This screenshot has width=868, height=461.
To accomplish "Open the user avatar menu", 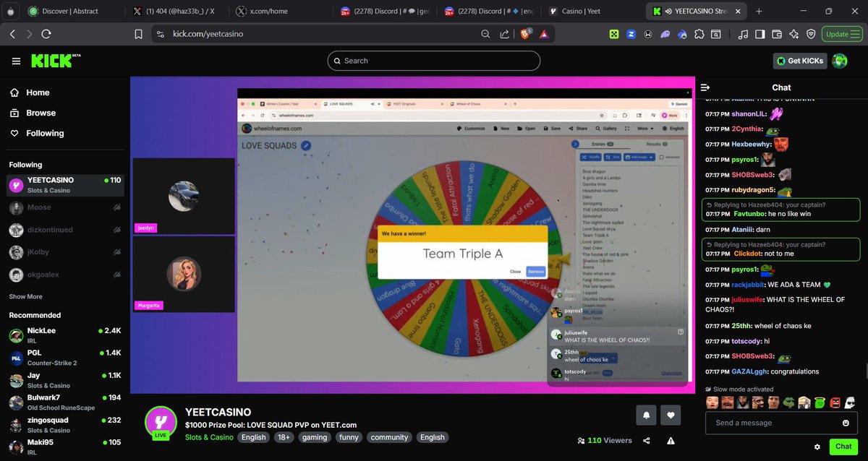I will (x=840, y=61).
